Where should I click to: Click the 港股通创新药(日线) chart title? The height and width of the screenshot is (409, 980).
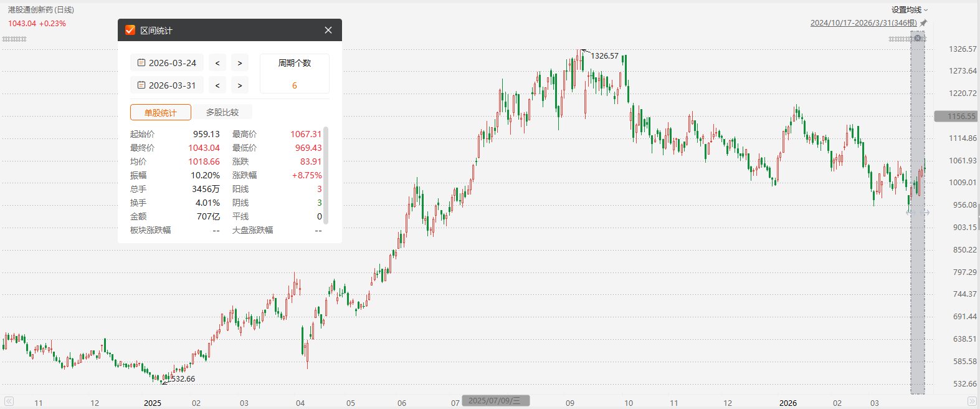pyautogui.click(x=41, y=10)
